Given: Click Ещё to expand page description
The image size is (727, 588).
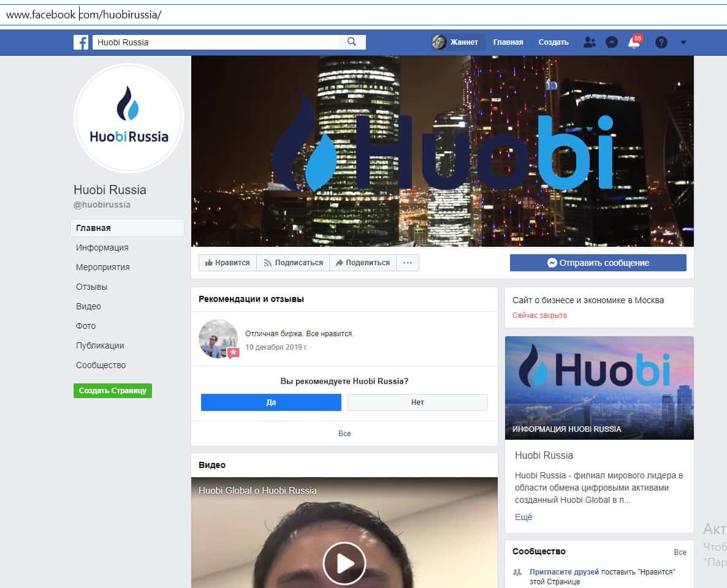Looking at the screenshot, I should pos(523,517).
